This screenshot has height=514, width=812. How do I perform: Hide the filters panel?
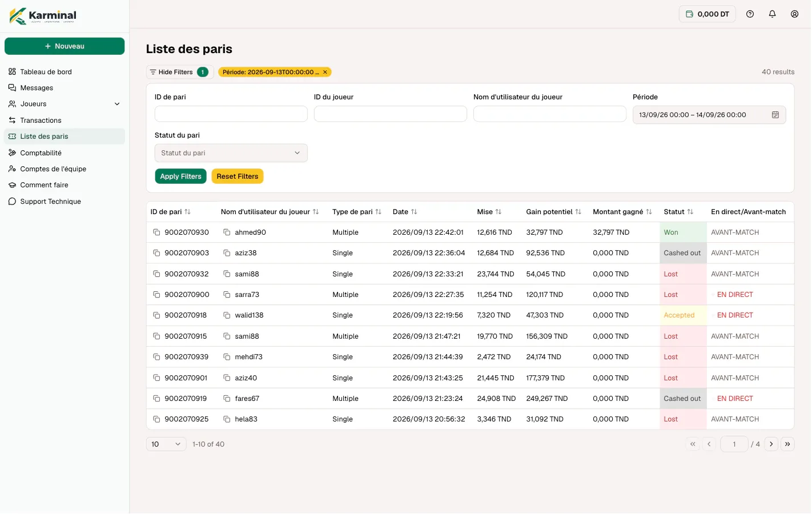pos(179,72)
